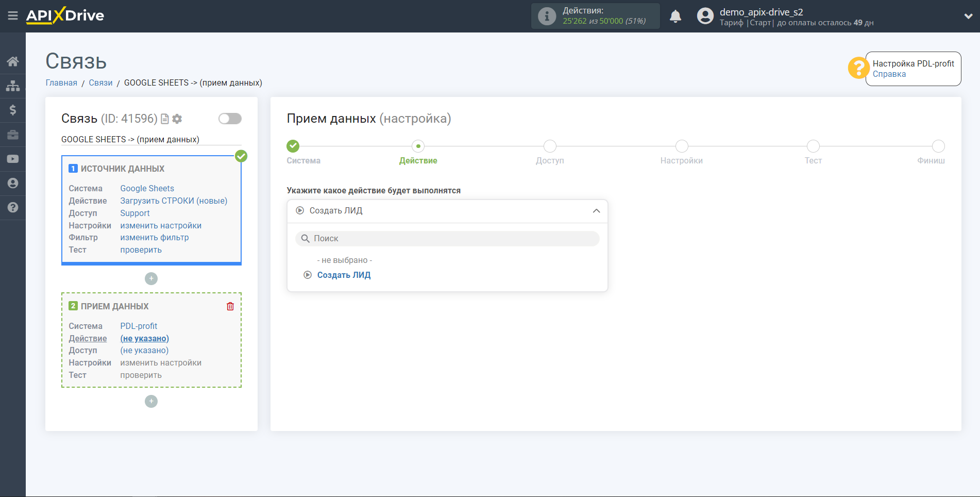Open the Home sidebar icon

(x=13, y=61)
